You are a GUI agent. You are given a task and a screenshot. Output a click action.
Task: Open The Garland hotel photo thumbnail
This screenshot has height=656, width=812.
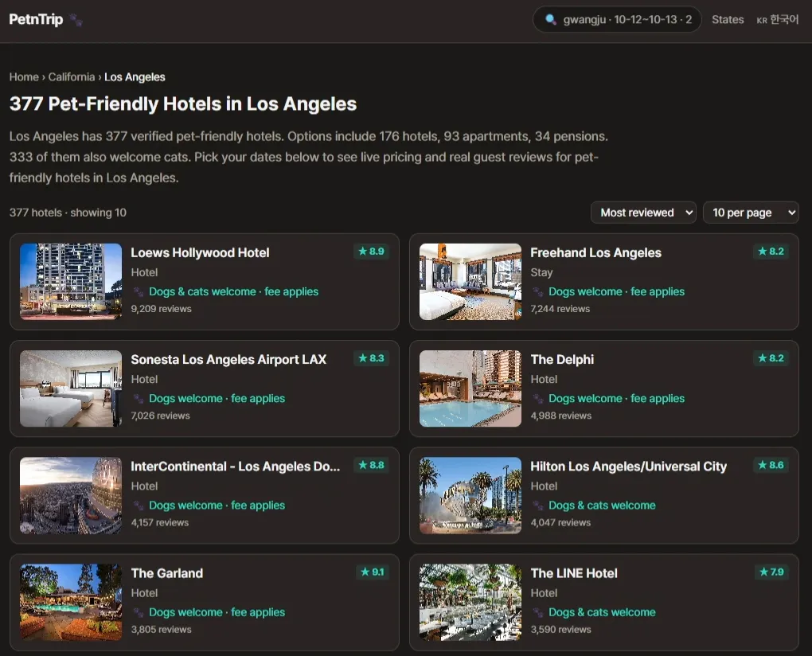pyautogui.click(x=71, y=602)
